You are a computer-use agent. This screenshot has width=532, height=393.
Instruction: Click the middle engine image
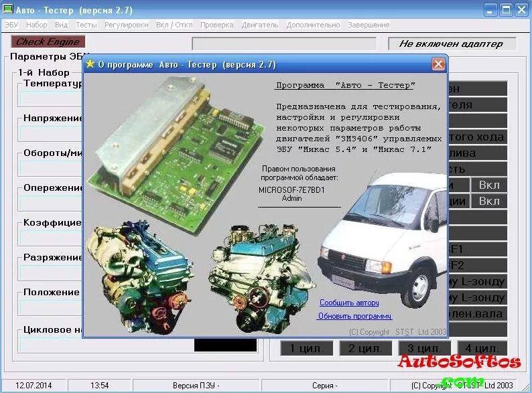(261, 278)
